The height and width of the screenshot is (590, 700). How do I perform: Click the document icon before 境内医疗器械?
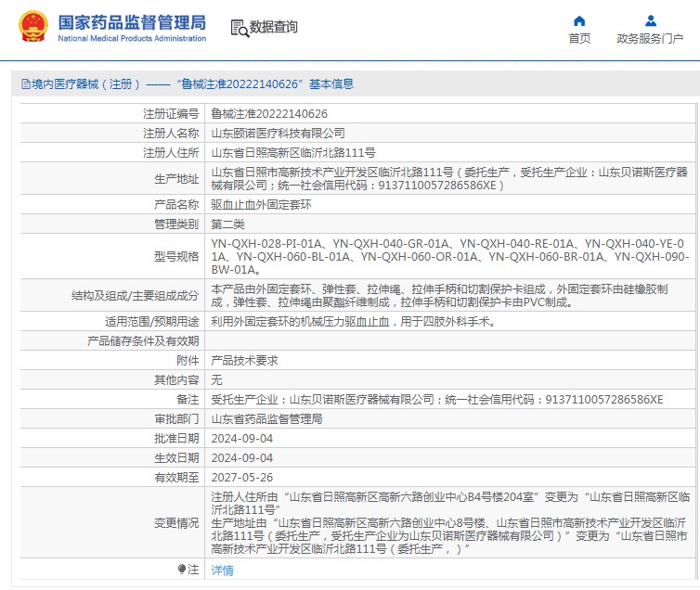tap(26, 83)
